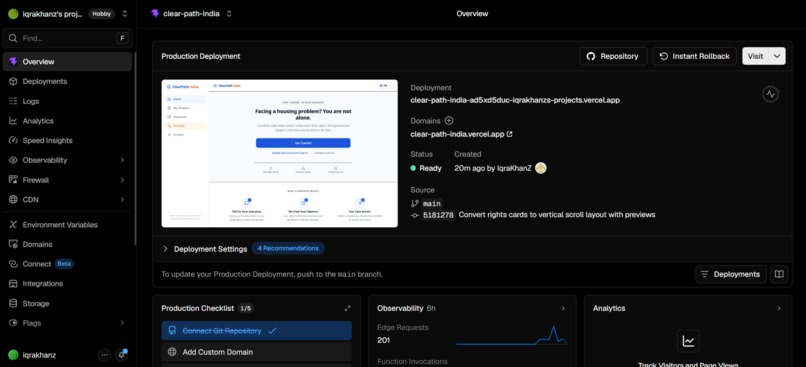Click the production deployment preview thumbnail

point(280,153)
